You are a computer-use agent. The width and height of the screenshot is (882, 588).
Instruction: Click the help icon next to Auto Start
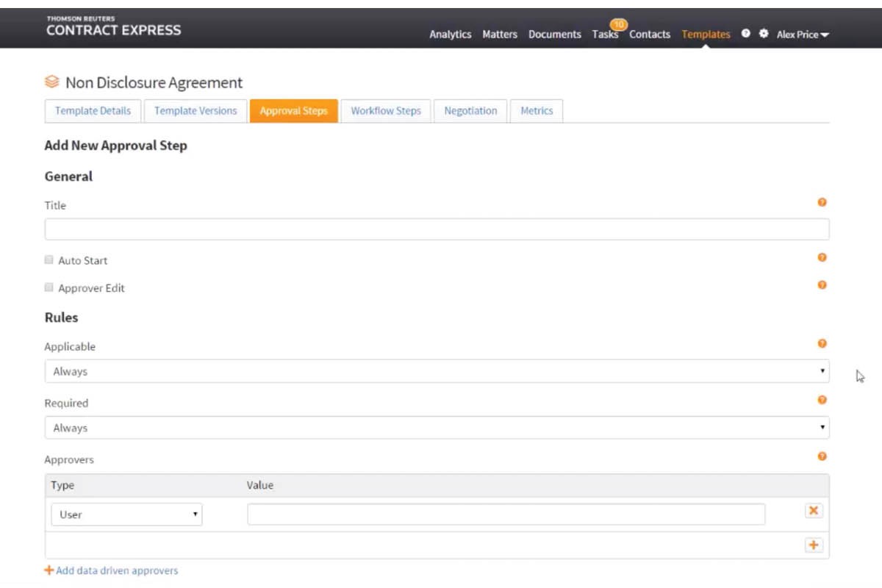tap(822, 257)
